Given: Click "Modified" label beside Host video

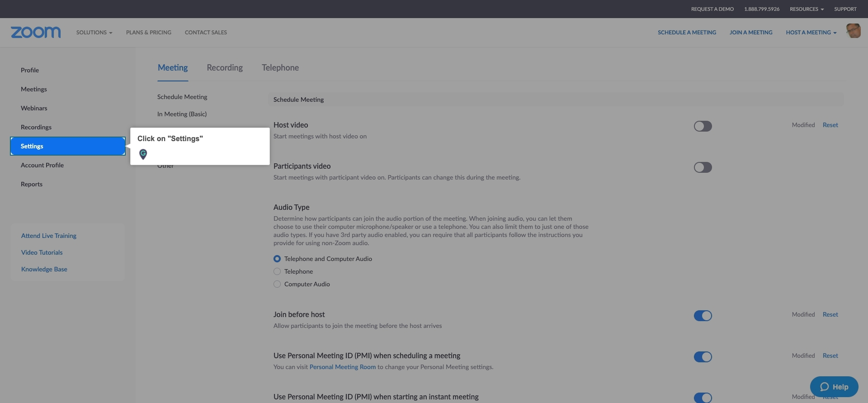Looking at the screenshot, I should pos(803,125).
